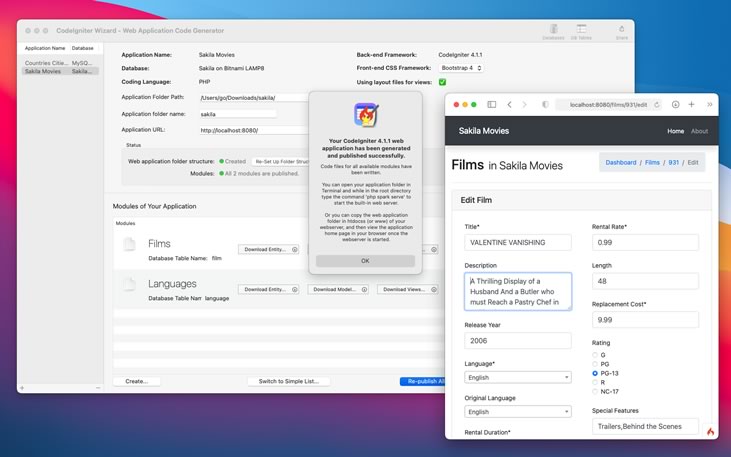Click the CodeIgniter Wizard icon in the dialog
The image size is (731, 457).
coord(366,115)
